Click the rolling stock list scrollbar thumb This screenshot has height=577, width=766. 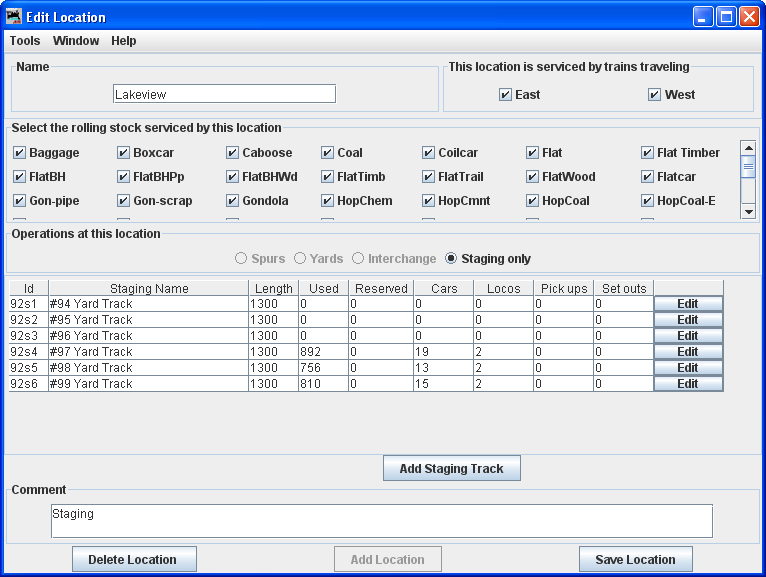pos(748,167)
